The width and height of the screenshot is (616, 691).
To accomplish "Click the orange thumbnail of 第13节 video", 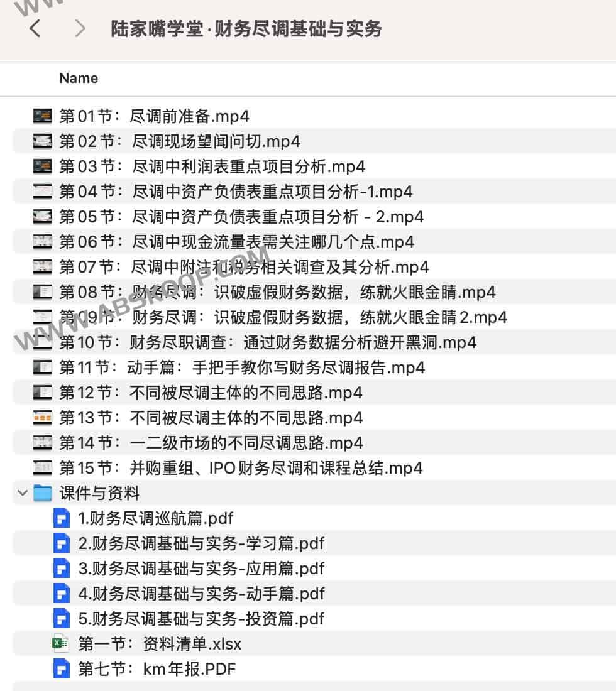I will (x=42, y=418).
